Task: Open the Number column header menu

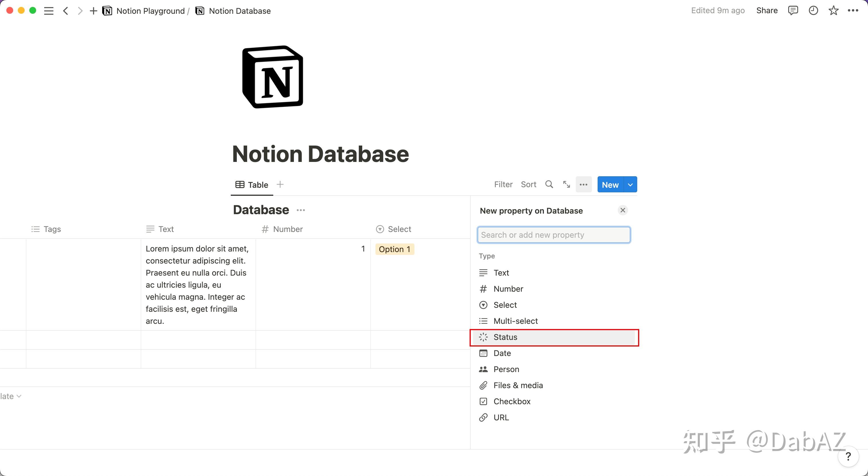Action: click(x=287, y=229)
